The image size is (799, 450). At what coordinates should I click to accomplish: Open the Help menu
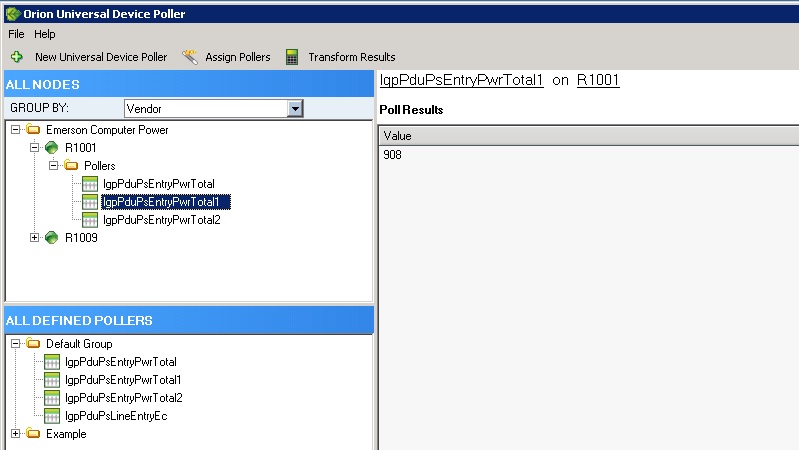click(x=45, y=34)
